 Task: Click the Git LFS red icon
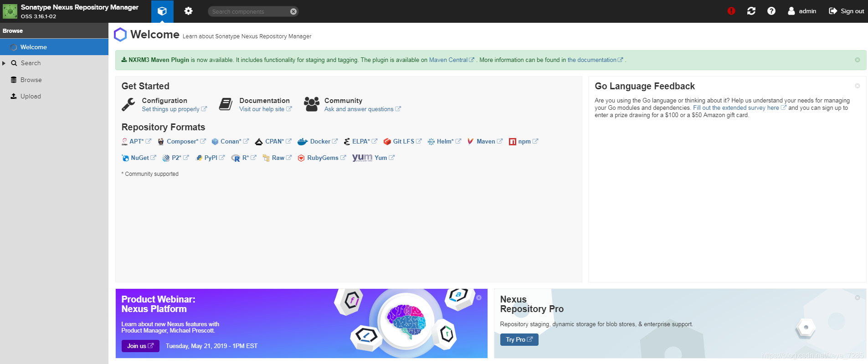(x=387, y=142)
